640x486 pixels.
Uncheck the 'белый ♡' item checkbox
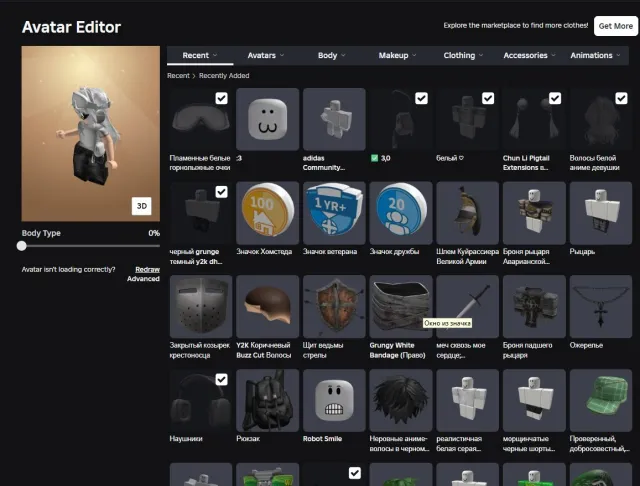point(488,98)
